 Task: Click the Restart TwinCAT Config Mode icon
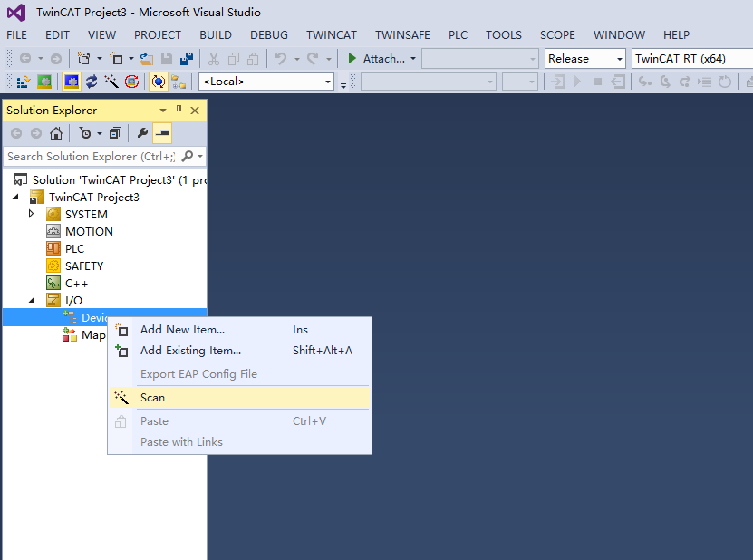click(72, 82)
